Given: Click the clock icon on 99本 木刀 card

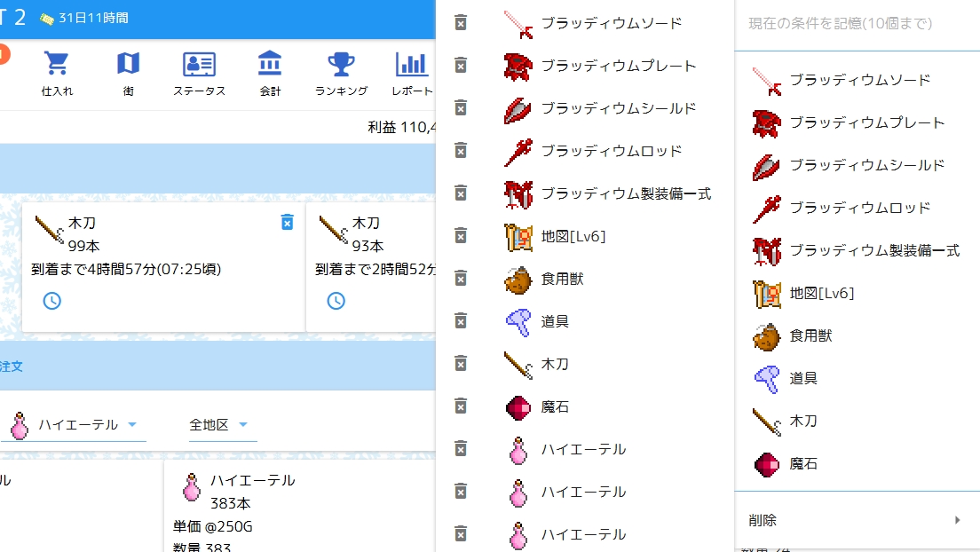Looking at the screenshot, I should [52, 301].
